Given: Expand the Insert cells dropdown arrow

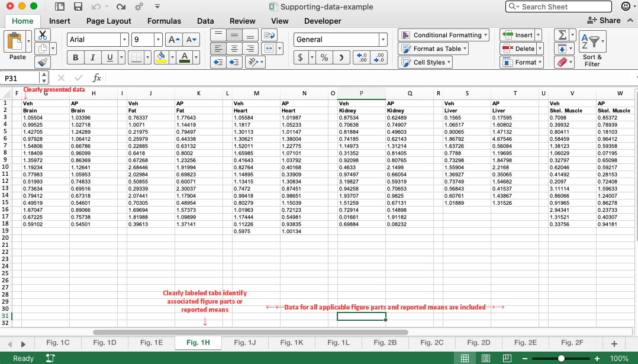Looking at the screenshot, I should pos(539,35).
